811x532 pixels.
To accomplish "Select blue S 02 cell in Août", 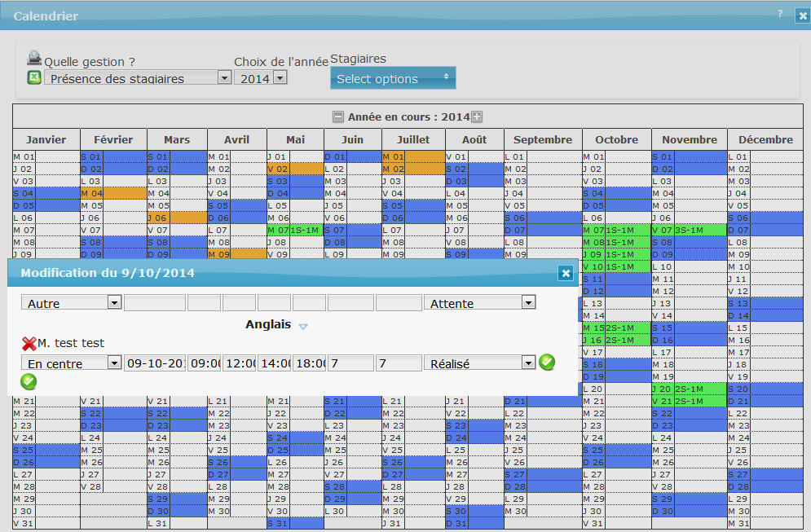I will (x=474, y=169).
